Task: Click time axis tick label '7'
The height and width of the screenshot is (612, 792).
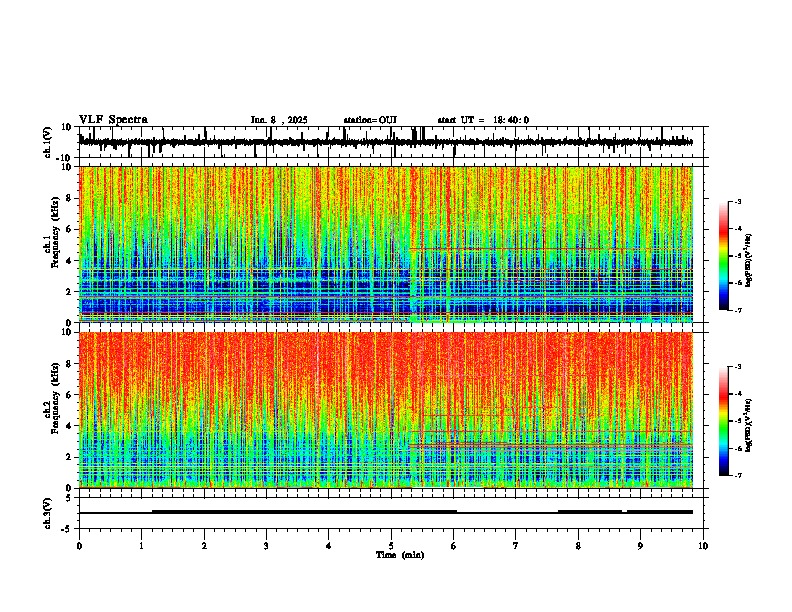Action: [516, 546]
